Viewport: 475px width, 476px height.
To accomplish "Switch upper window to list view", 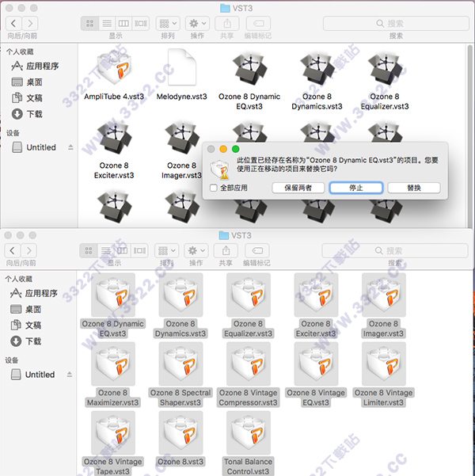I will point(107,24).
